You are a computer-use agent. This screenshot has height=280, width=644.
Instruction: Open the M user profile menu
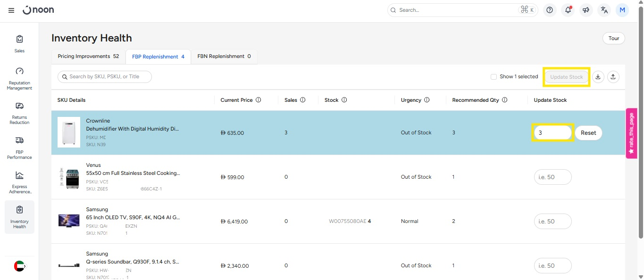point(622,10)
